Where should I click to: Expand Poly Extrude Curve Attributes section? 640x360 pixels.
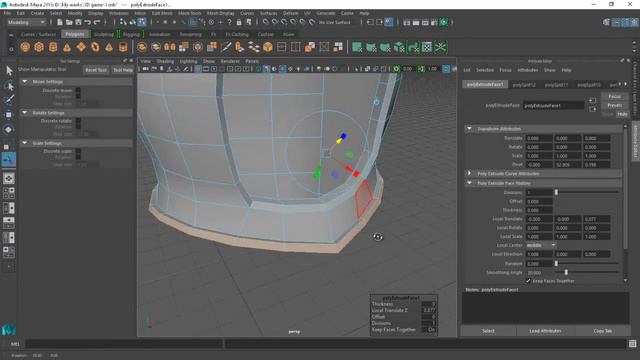[x=469, y=173]
